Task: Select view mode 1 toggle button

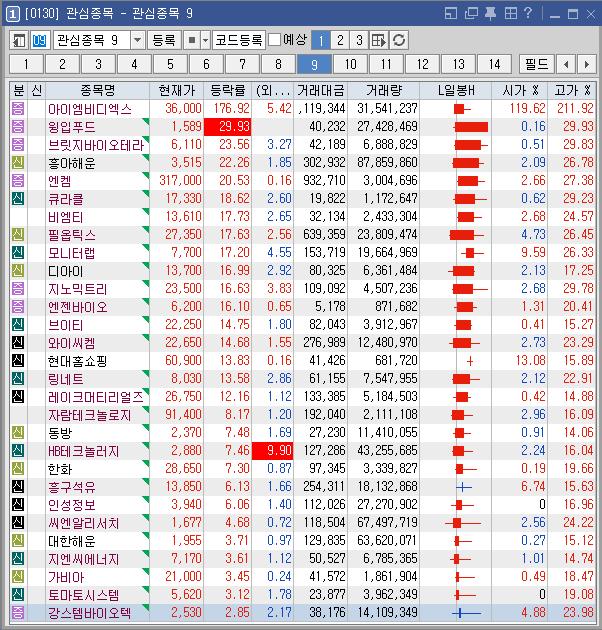Action: click(321, 40)
